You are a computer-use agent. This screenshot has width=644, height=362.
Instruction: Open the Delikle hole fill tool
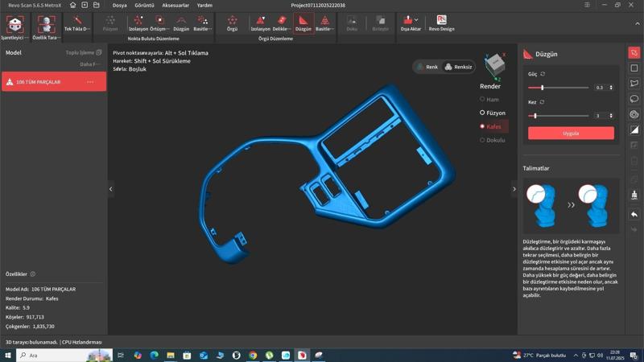pyautogui.click(x=282, y=23)
